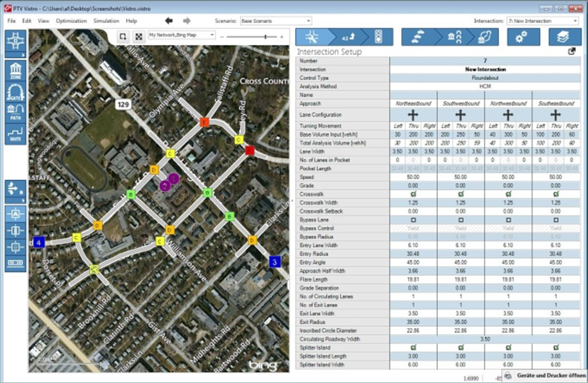This screenshot has width=588, height=383.
Task: Expand options arrow under traffic direction tool
Action: pos(15,201)
